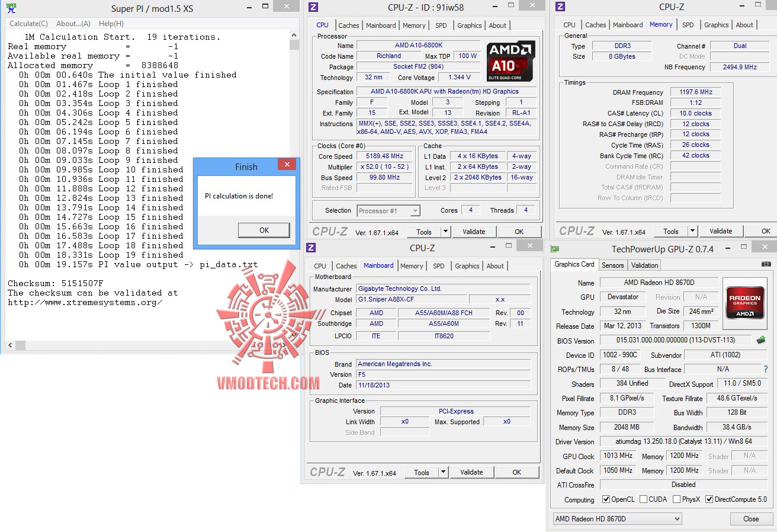Open the Processor #1 selection dropdown
Screen dimensions: 777x532
click(389, 211)
